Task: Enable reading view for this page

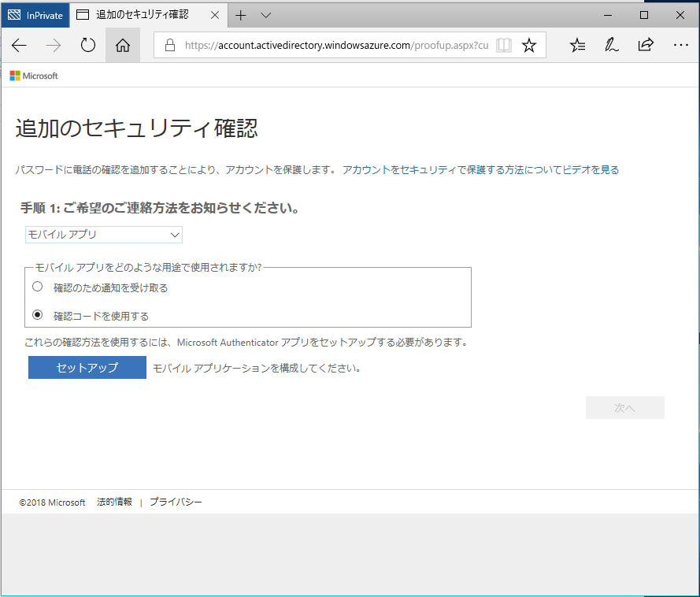Action: click(503, 45)
